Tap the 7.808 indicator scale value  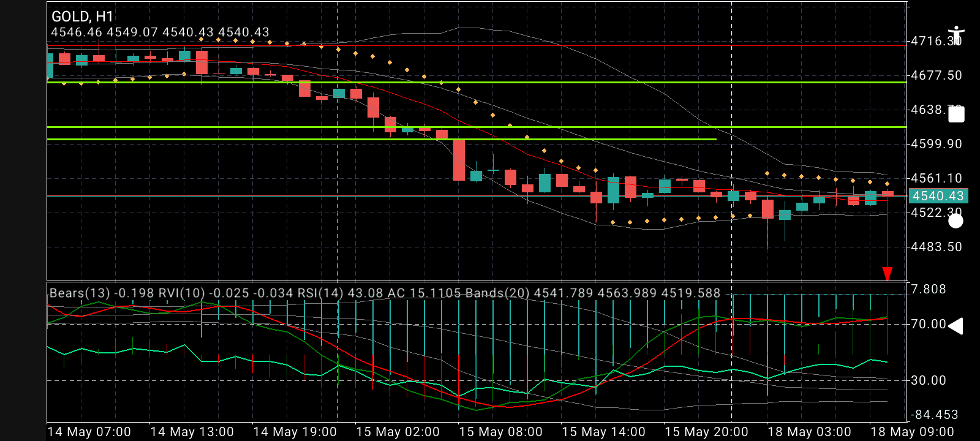point(928,289)
